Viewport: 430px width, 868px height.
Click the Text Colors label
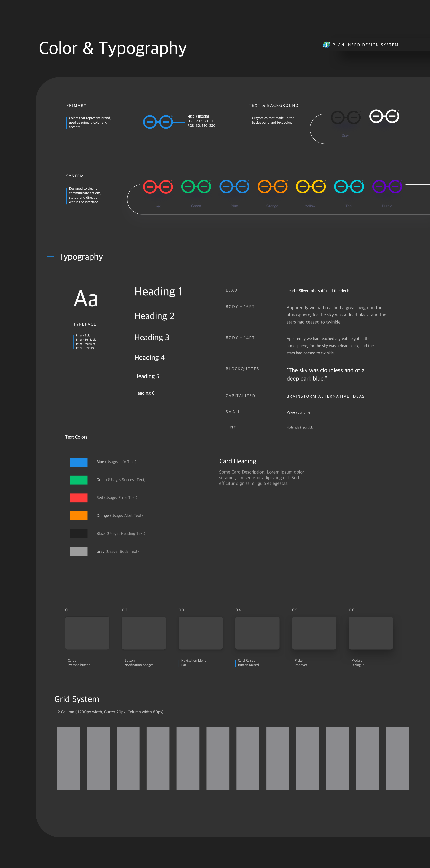pyautogui.click(x=76, y=437)
